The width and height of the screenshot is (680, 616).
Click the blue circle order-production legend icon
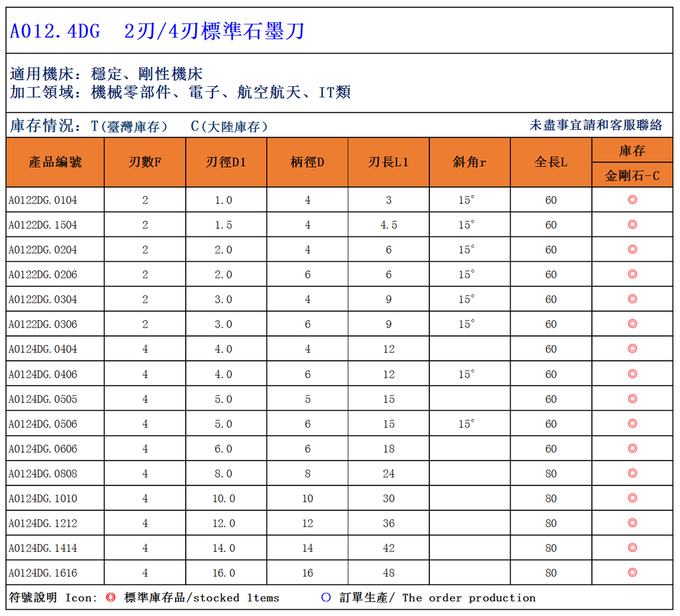tap(326, 597)
